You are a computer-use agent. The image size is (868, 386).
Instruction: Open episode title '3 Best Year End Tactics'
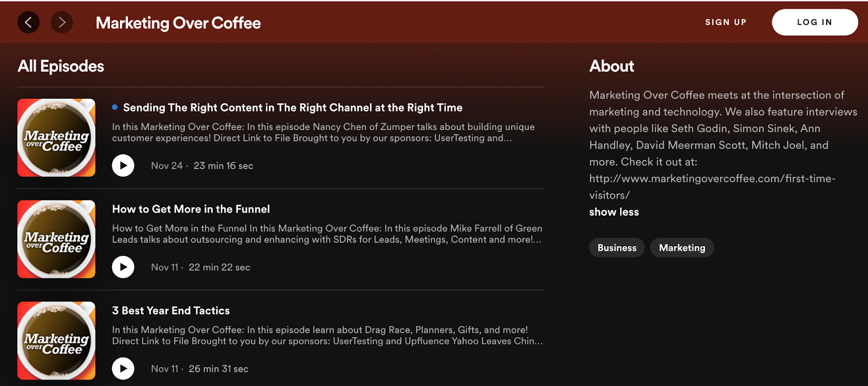pos(171,311)
